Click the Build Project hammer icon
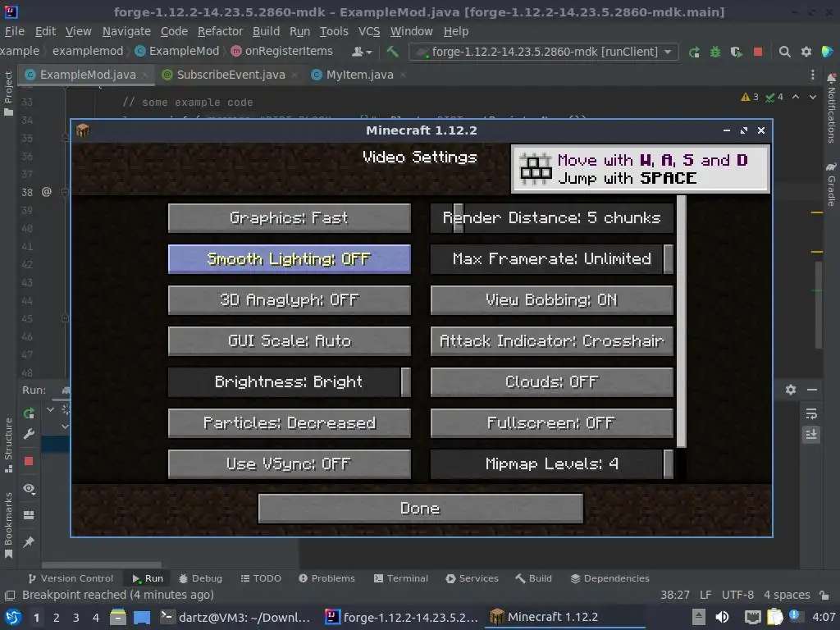The height and width of the screenshot is (630, 840). coord(392,52)
